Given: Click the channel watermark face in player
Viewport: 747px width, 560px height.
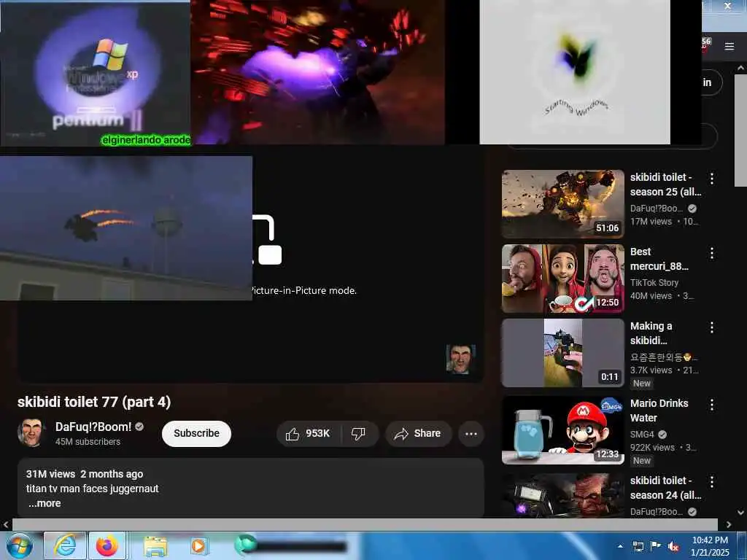Looking at the screenshot, I should pos(460,359).
